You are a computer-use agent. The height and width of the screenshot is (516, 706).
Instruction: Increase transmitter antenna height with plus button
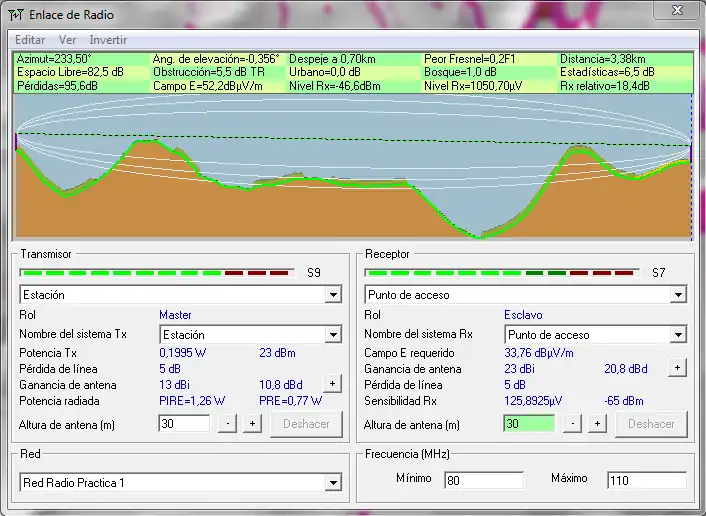tap(252, 424)
